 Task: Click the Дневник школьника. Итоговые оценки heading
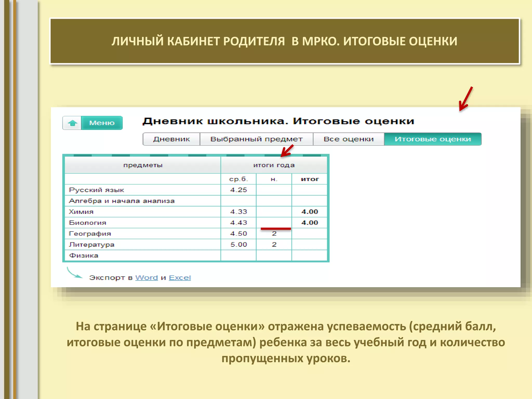(278, 121)
